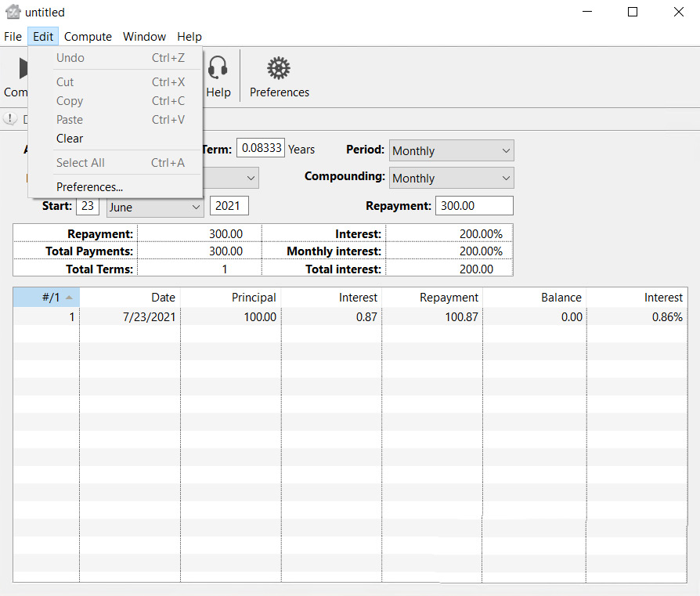This screenshot has height=596, width=700.
Task: Select Cut in the Edit menu
Action: (115, 82)
